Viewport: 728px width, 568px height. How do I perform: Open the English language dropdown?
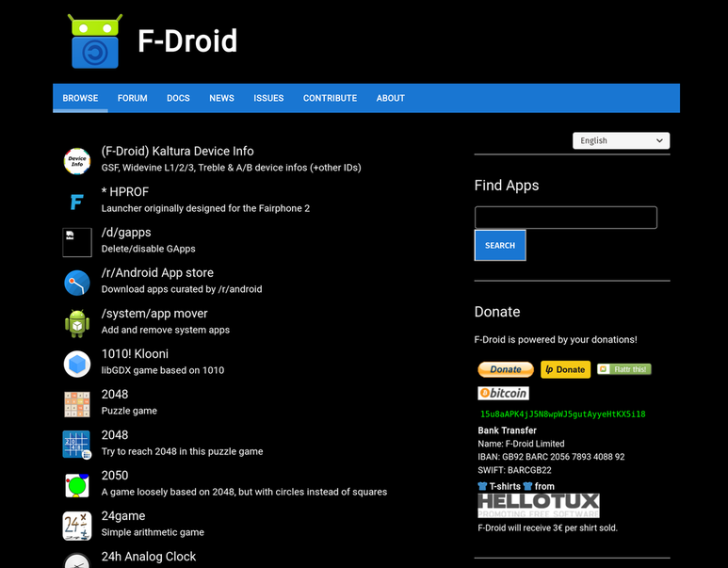622,140
